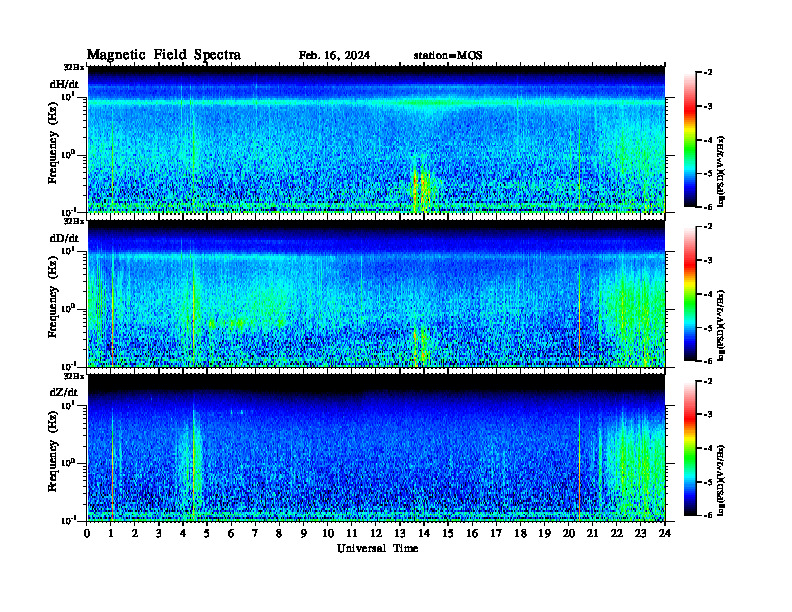
Task: Click the 'station=MOS' label
Action: point(448,56)
